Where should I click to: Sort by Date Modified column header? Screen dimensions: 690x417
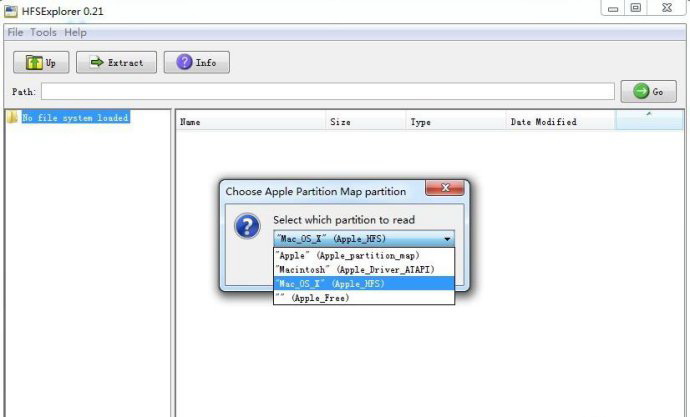click(543, 122)
